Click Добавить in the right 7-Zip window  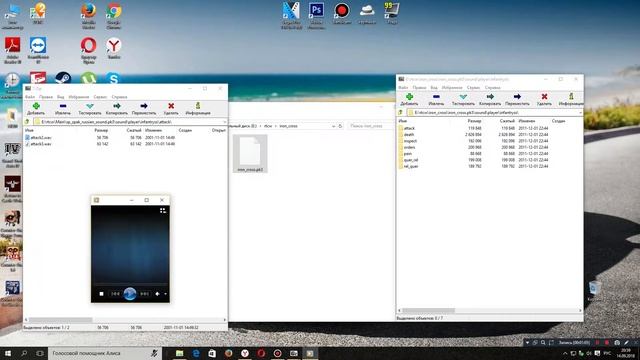(x=409, y=99)
